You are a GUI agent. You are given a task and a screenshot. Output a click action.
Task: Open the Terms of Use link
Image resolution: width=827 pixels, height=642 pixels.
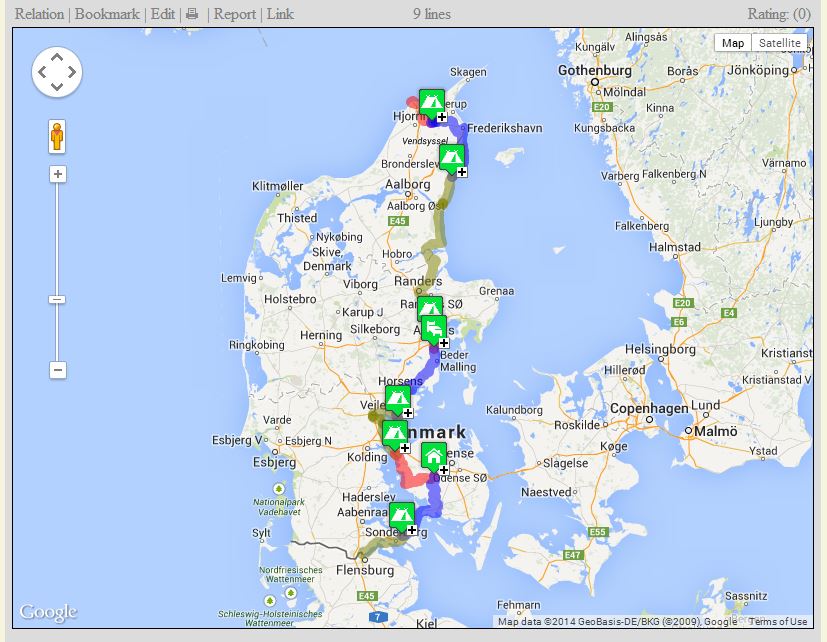coord(778,621)
